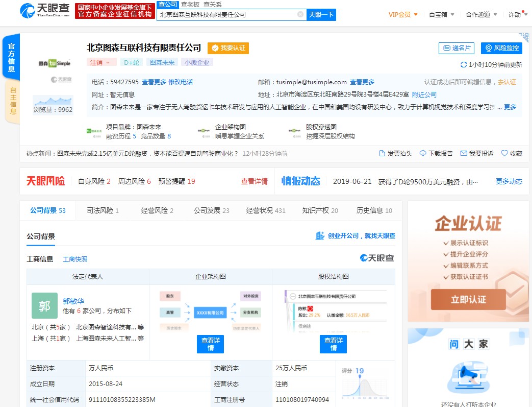Screen dimensions: 532x407
Task: Open legal representative 郭敏华 link
Action: pyautogui.click(x=73, y=301)
